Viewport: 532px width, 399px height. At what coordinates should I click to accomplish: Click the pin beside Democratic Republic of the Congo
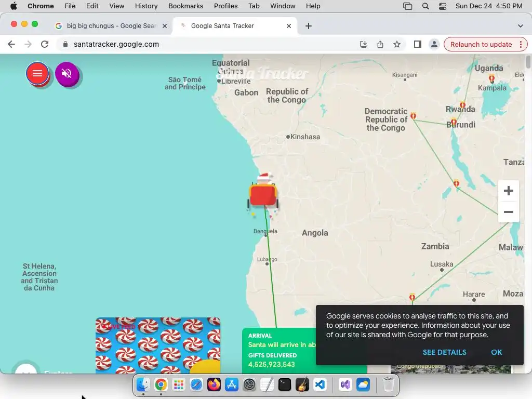click(413, 116)
